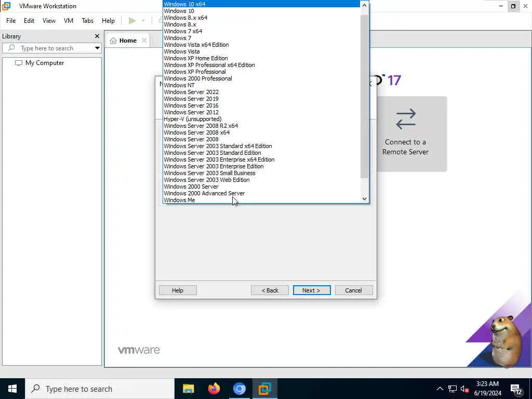Pick Windows Server 2016
Viewport: 532px width, 399px height.
click(261, 105)
